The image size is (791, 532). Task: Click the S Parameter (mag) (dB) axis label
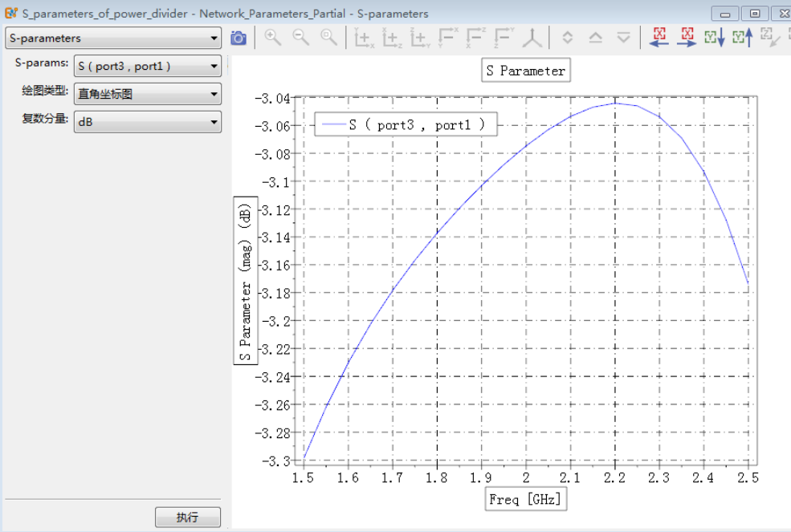coord(246,281)
